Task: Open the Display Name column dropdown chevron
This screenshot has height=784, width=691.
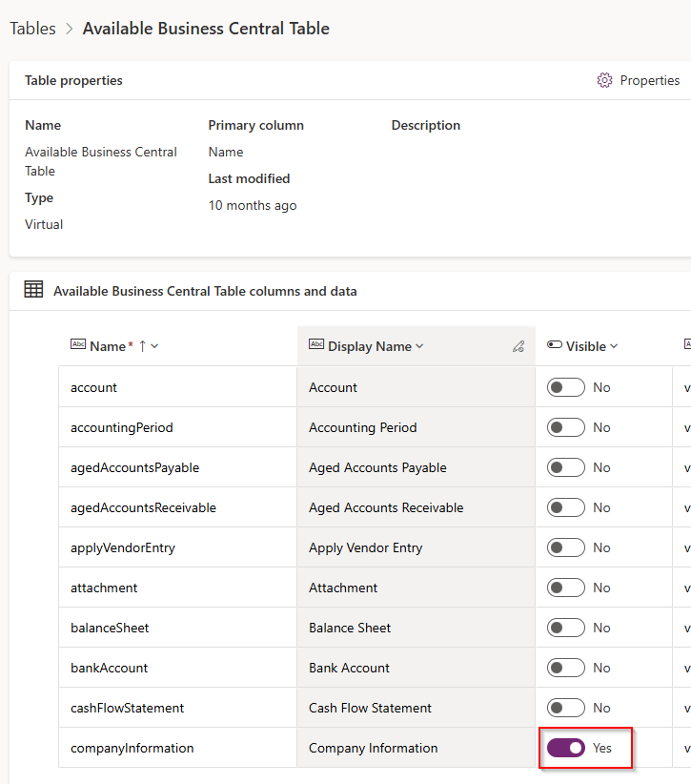Action: coord(419,346)
